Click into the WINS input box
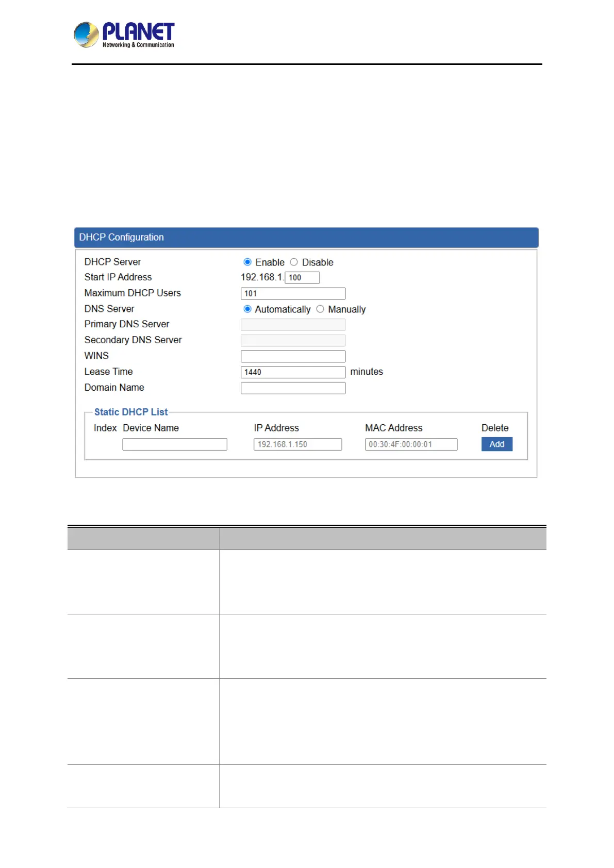614x868 pixels. 293,356
